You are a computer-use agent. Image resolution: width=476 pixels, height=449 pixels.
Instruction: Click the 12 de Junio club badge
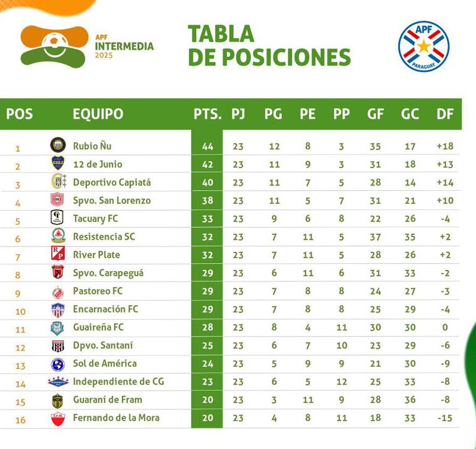(57, 164)
